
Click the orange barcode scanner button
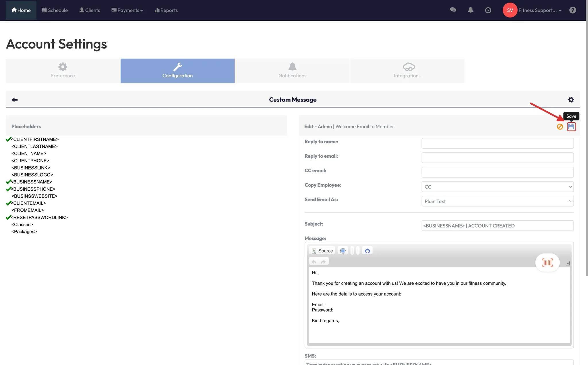(547, 262)
